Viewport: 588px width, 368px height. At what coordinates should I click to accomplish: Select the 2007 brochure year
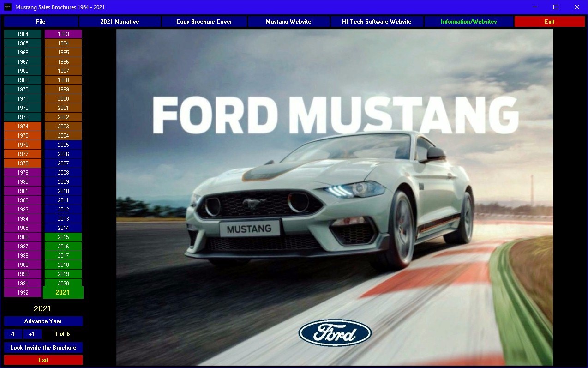(63, 163)
